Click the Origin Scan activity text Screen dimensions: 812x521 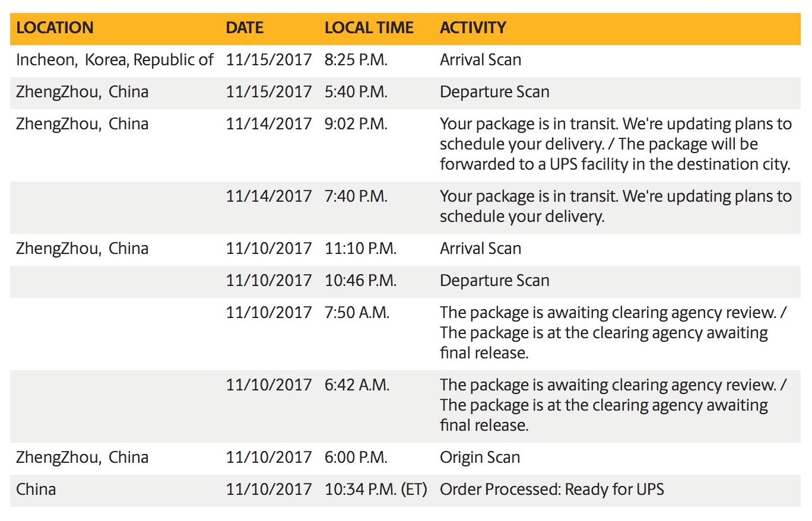[480, 458]
